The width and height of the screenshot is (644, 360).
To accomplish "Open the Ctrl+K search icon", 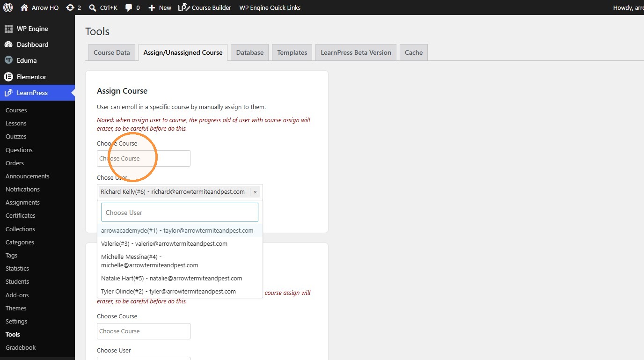I will coord(93,7).
